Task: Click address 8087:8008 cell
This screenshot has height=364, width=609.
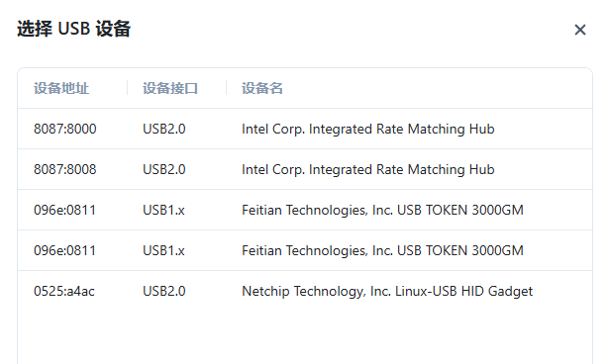Action: click(65, 169)
